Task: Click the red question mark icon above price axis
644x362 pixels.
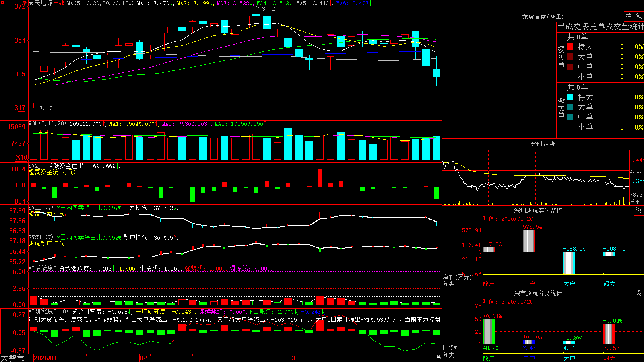Action: (25, 3)
